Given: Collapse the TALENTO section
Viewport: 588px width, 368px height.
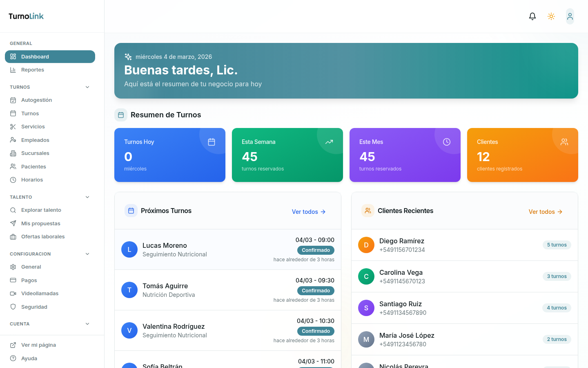Looking at the screenshot, I should 87,197.
